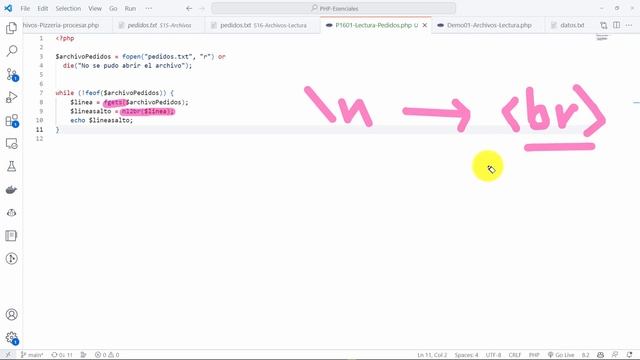Open the Selection menu
The image size is (640, 360).
click(x=68, y=8)
